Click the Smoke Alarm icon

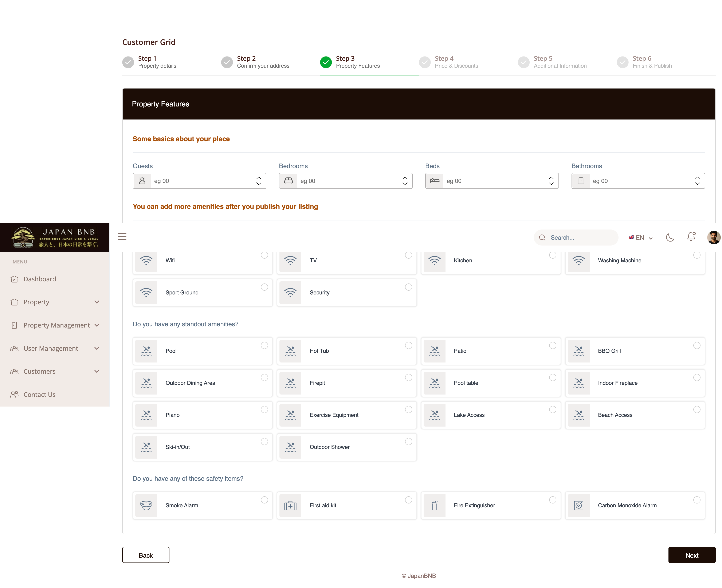pyautogui.click(x=146, y=505)
